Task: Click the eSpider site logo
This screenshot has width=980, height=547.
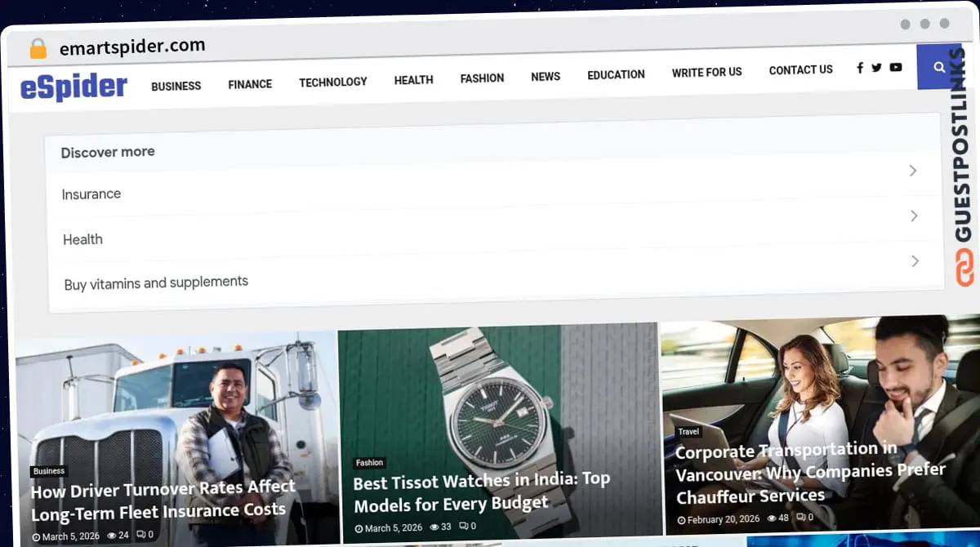Action: click(x=73, y=87)
